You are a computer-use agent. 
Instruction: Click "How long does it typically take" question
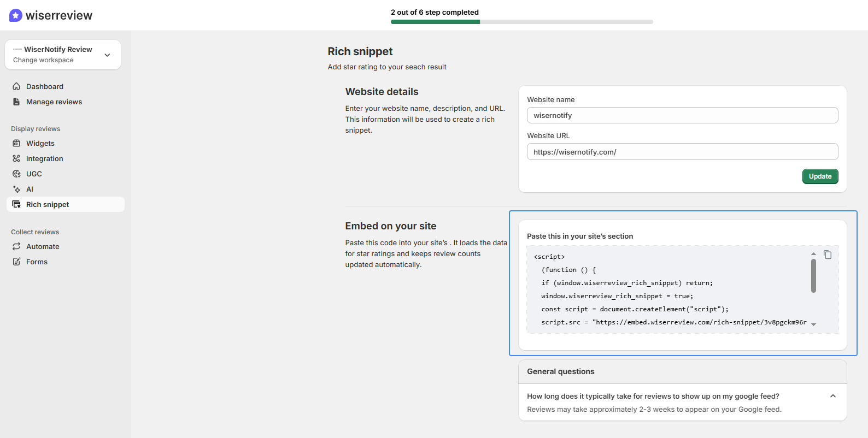click(x=653, y=396)
